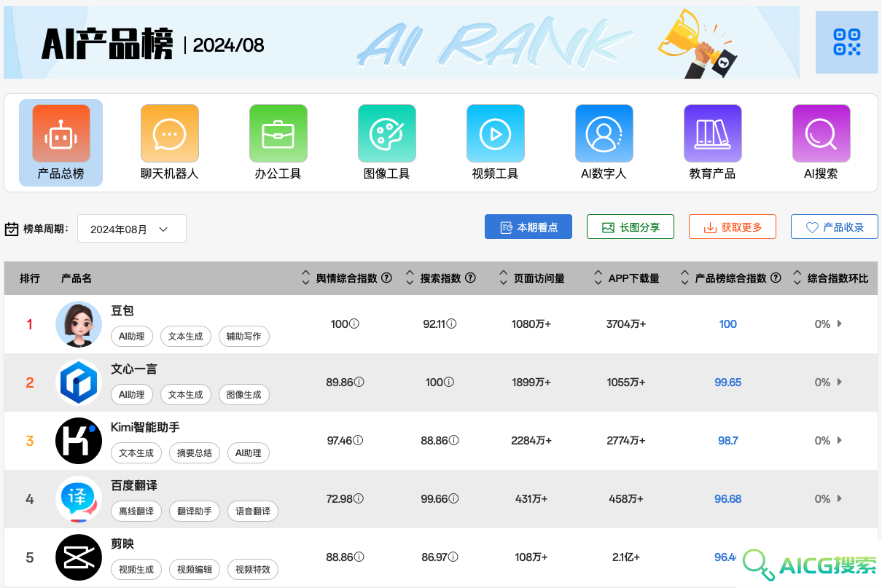The height and width of the screenshot is (588, 882).
Task: Click info icon beside 剪映's 86.97 search index
Action: point(453,557)
